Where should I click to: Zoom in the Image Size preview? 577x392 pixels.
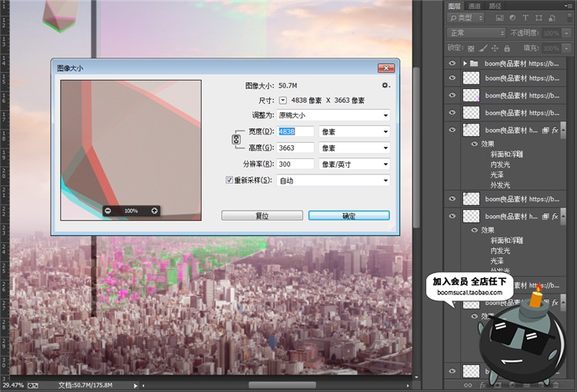point(155,211)
